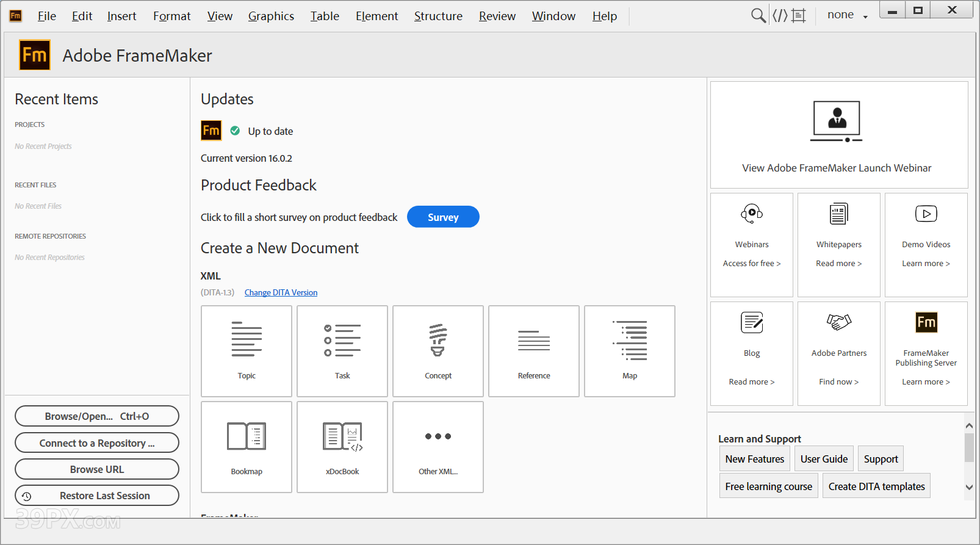The image size is (980, 545).
Task: Click right panel scrollbar down arrow
Action: (x=969, y=487)
